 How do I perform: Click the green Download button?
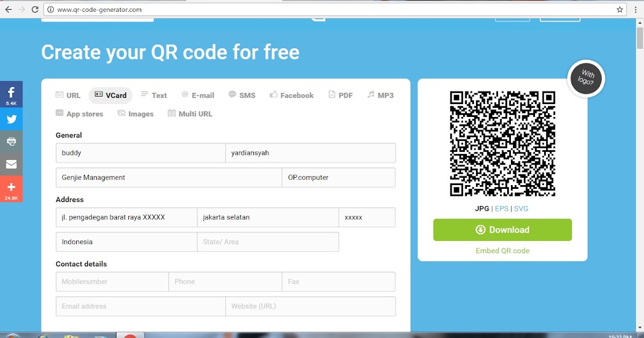(x=503, y=230)
